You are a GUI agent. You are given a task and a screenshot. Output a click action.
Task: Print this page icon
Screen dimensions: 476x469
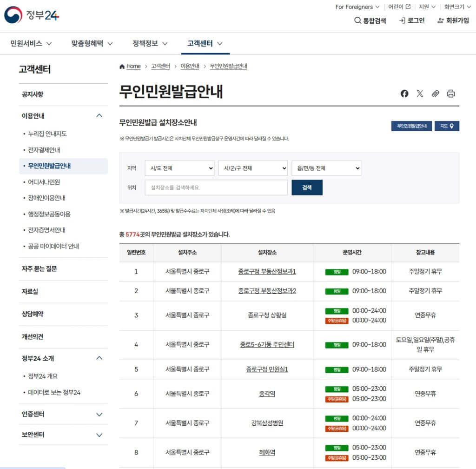click(x=450, y=94)
